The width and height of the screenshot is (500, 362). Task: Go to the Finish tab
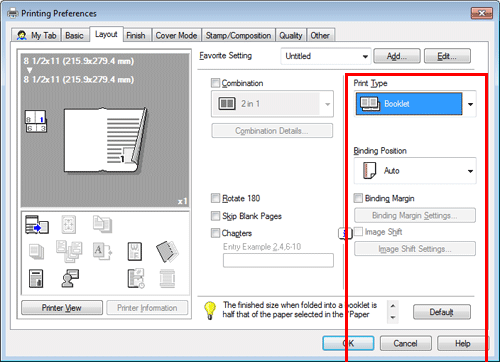click(136, 35)
